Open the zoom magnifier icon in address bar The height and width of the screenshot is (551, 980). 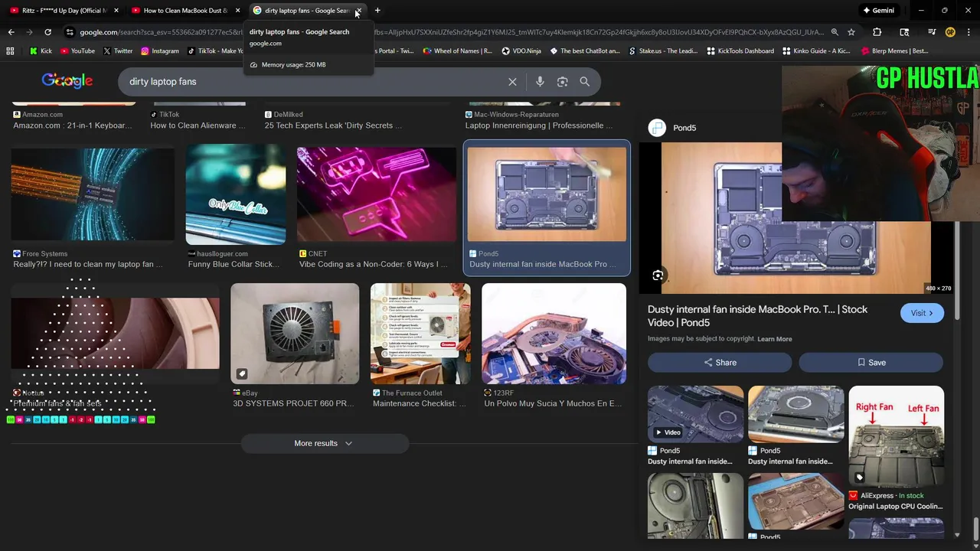pyautogui.click(x=835, y=32)
